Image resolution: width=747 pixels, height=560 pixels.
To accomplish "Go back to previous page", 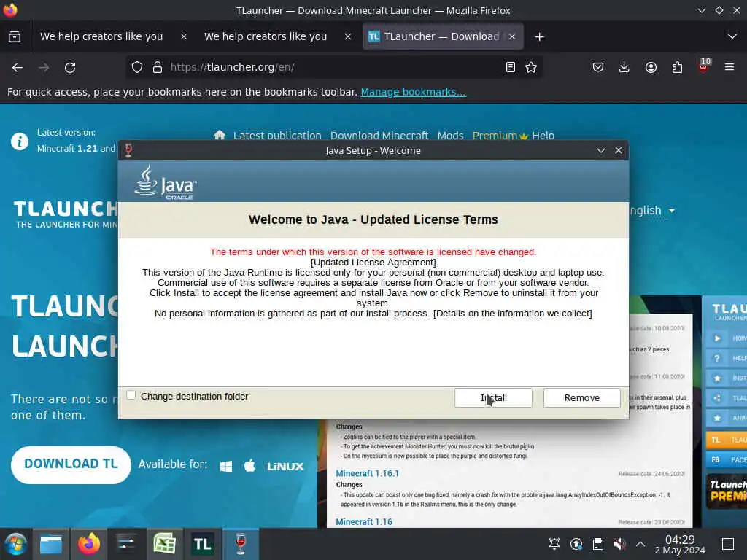I will tap(18, 68).
